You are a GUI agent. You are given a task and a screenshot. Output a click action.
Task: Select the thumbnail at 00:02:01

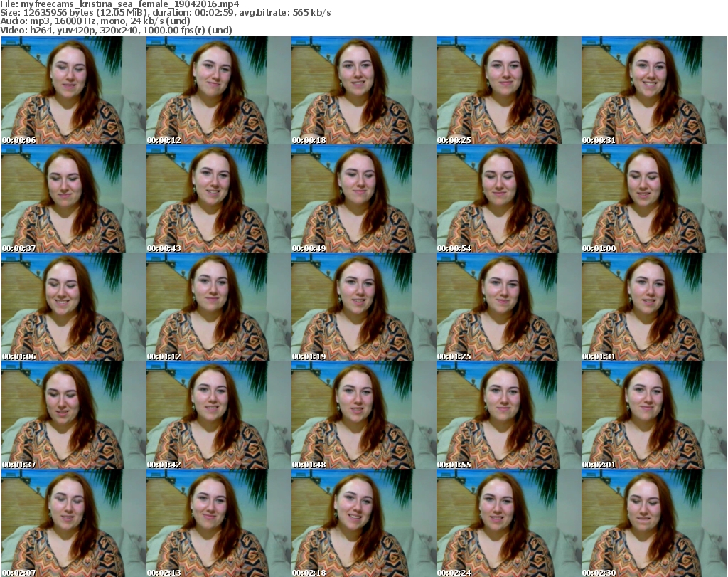click(654, 415)
